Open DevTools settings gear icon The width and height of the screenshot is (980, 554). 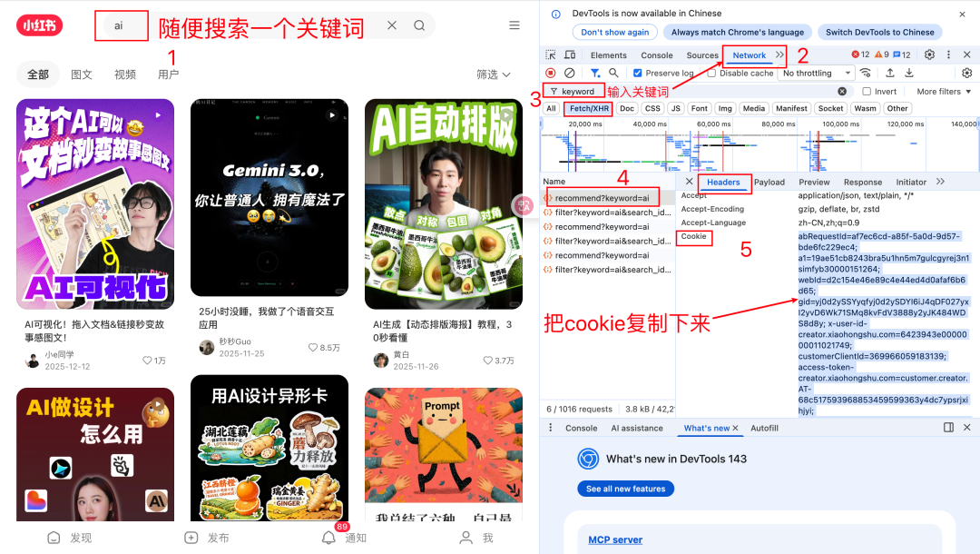[929, 55]
